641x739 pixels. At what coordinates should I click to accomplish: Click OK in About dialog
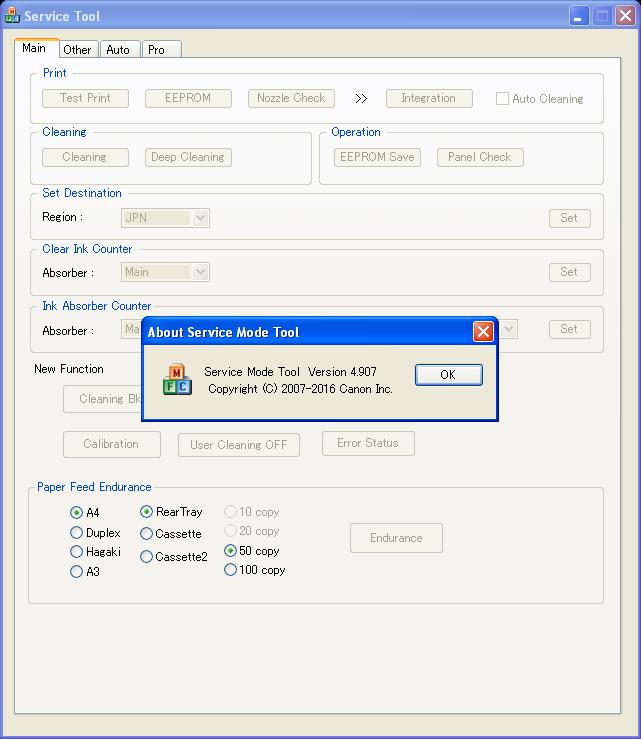point(447,374)
